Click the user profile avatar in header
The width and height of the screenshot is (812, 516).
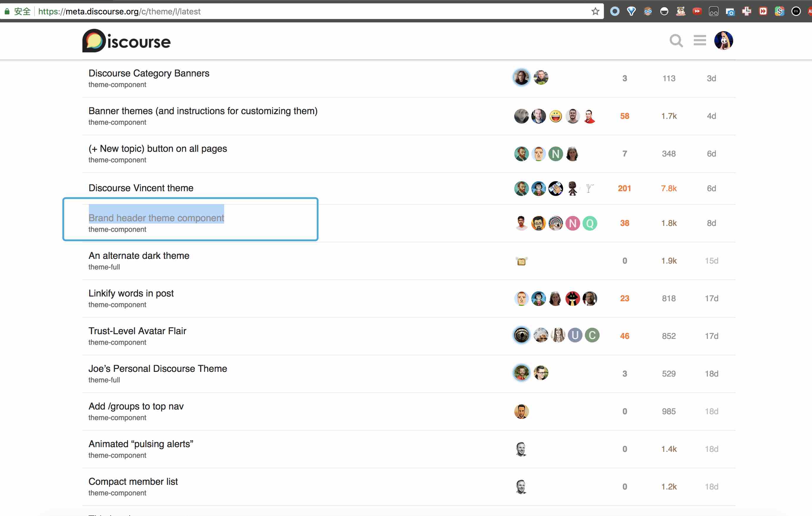point(723,41)
